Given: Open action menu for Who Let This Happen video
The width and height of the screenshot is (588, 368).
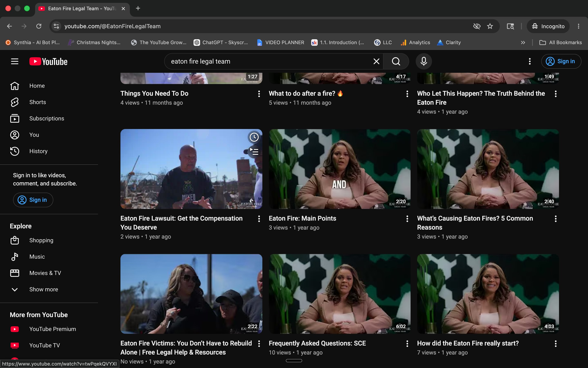Looking at the screenshot, I should pos(556,94).
